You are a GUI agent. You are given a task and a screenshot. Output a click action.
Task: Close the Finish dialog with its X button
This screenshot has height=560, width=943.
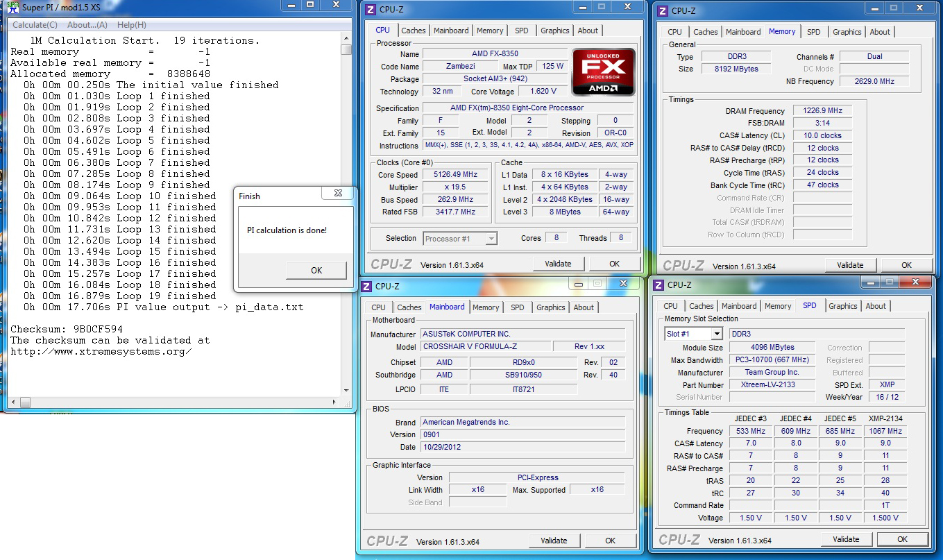tap(338, 194)
